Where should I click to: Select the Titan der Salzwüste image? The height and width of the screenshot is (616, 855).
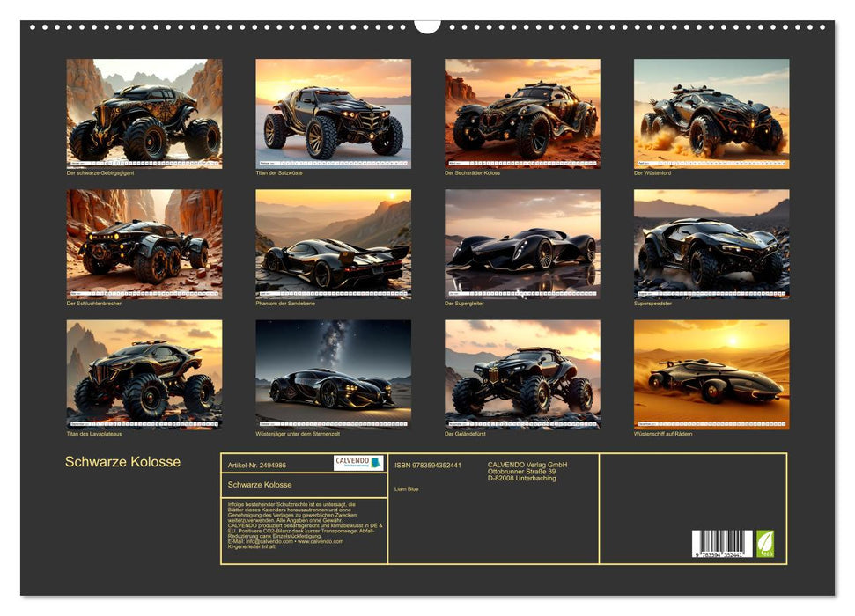(333, 114)
